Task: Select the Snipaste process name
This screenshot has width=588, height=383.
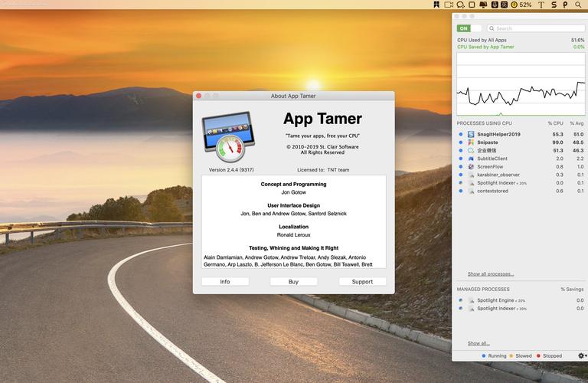Action: [x=488, y=142]
